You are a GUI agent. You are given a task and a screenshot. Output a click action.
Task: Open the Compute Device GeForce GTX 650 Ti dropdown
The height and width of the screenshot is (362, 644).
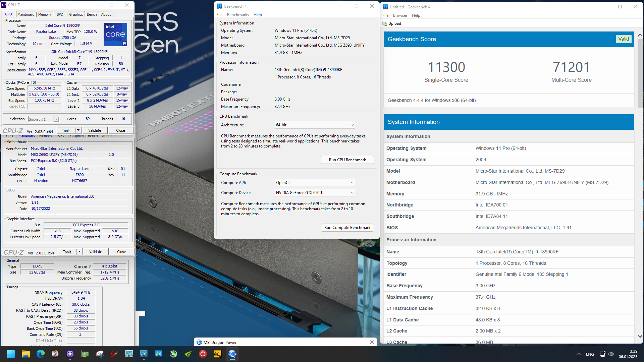315,193
